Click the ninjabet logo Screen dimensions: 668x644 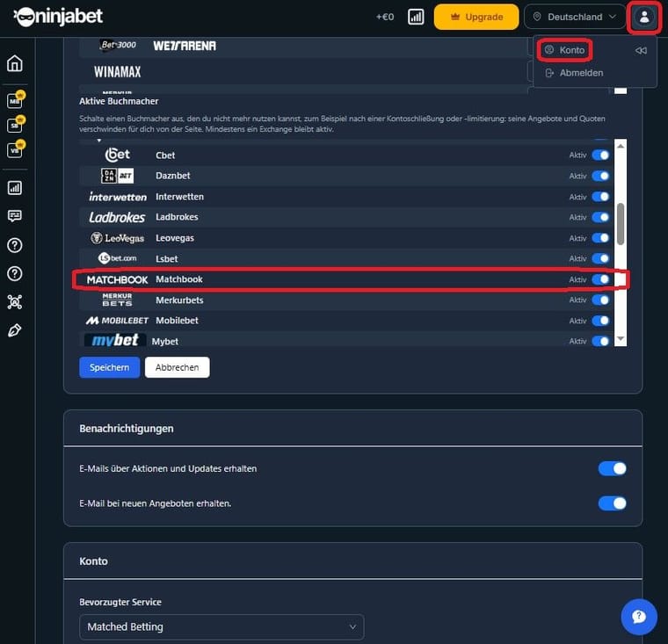click(x=58, y=17)
